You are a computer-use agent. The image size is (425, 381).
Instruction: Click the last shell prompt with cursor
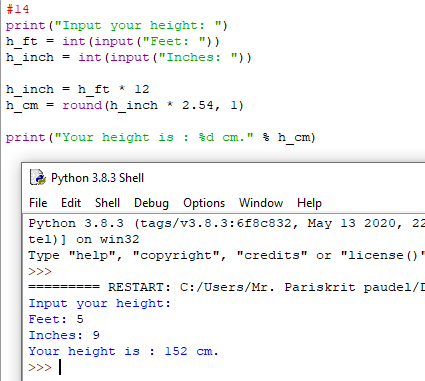(x=45, y=367)
